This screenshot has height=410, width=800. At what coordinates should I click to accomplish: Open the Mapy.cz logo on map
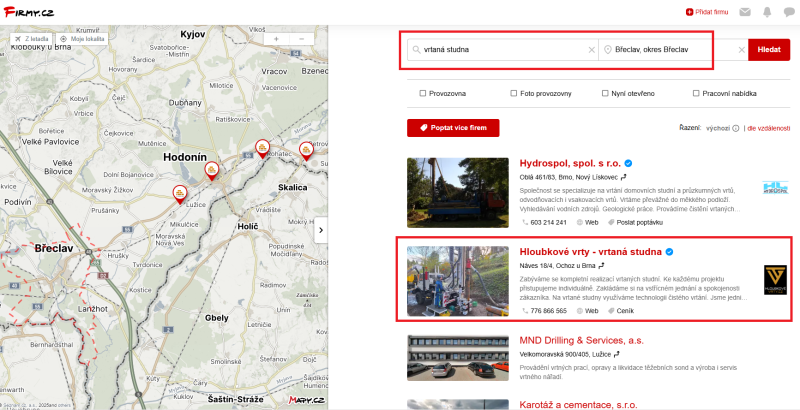(x=306, y=400)
